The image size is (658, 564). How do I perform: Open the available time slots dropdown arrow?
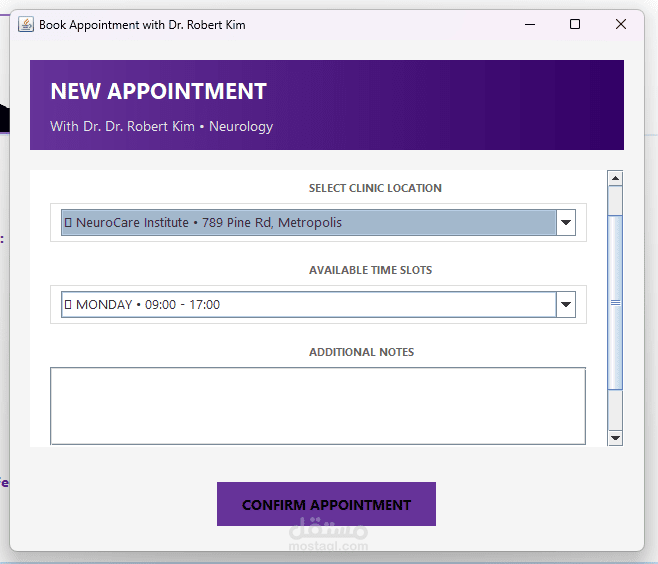[566, 305]
